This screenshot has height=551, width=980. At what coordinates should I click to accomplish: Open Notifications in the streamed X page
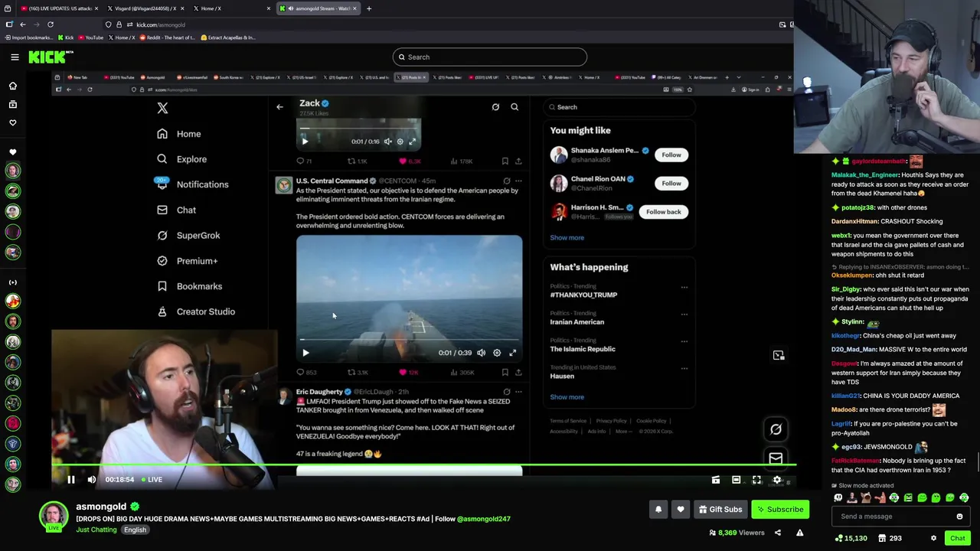[x=192, y=184]
